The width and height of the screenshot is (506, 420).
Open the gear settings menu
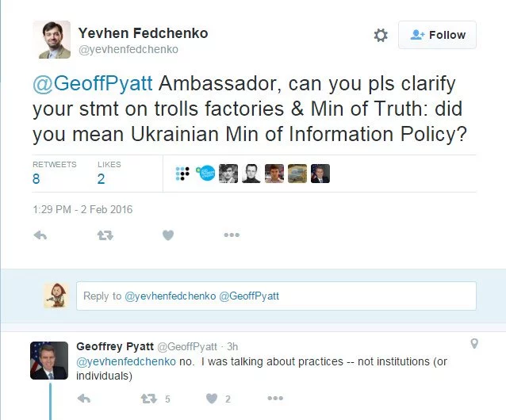381,36
